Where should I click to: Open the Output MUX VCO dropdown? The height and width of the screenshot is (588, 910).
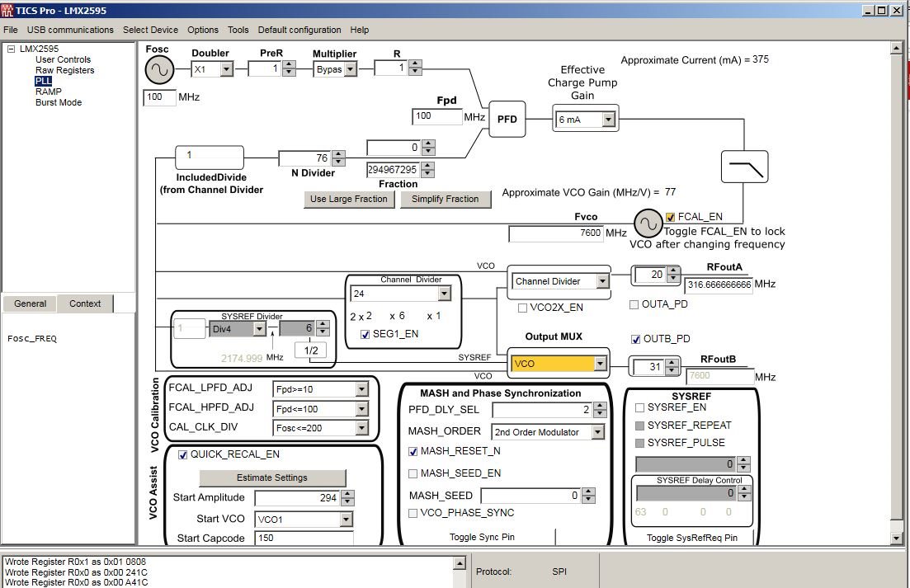[600, 365]
